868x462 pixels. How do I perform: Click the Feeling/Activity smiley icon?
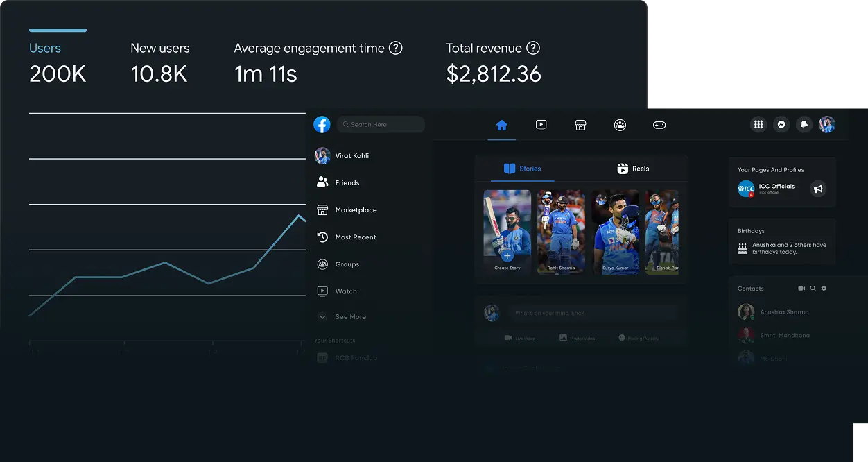[622, 338]
